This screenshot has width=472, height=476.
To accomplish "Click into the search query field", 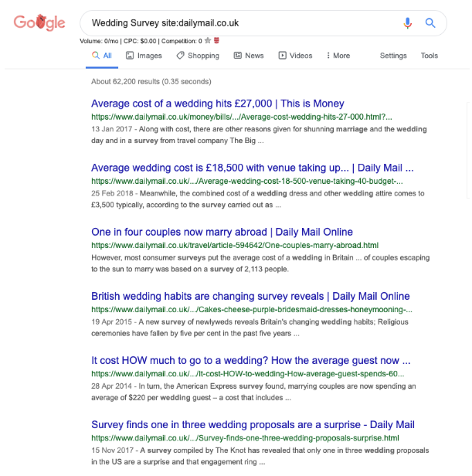I will [243, 23].
